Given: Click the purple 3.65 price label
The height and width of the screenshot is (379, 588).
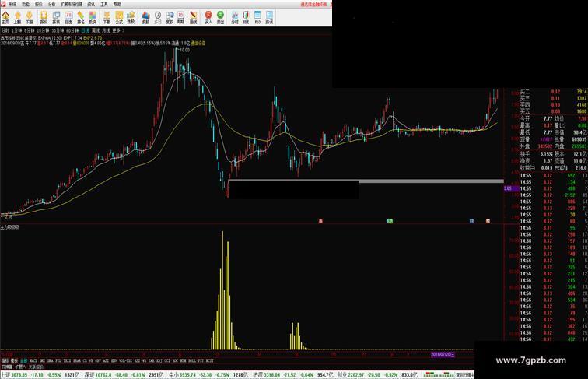Looking at the screenshot, I should [510, 188].
